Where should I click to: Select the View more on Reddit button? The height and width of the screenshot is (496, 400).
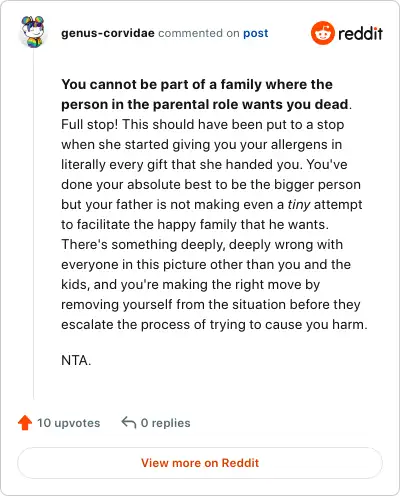pyautogui.click(x=200, y=463)
